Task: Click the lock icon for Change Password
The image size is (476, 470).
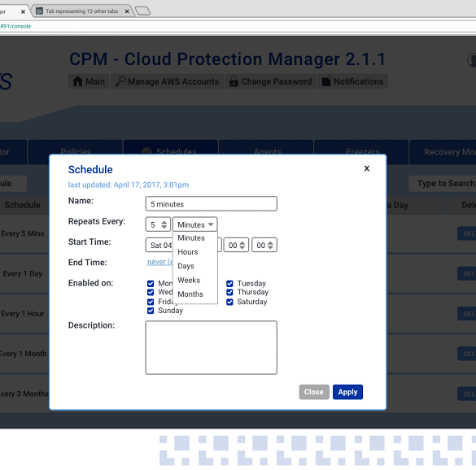Action: [x=234, y=81]
